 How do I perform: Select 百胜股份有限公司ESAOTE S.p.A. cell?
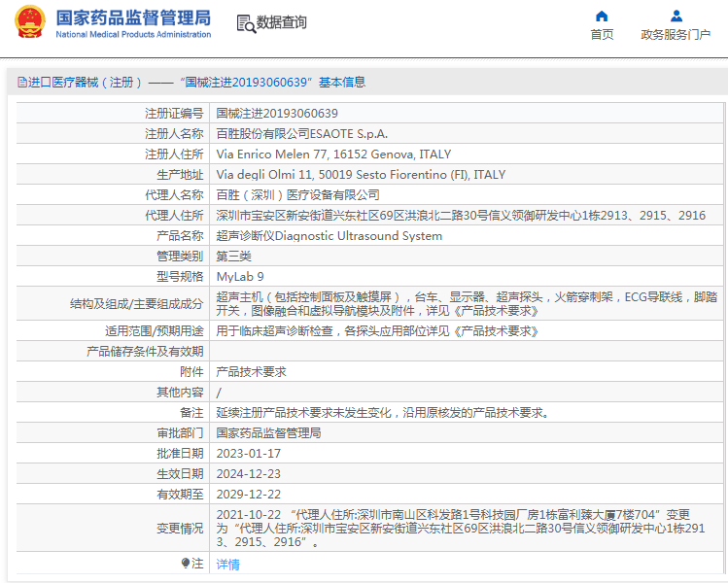pyautogui.click(x=301, y=134)
